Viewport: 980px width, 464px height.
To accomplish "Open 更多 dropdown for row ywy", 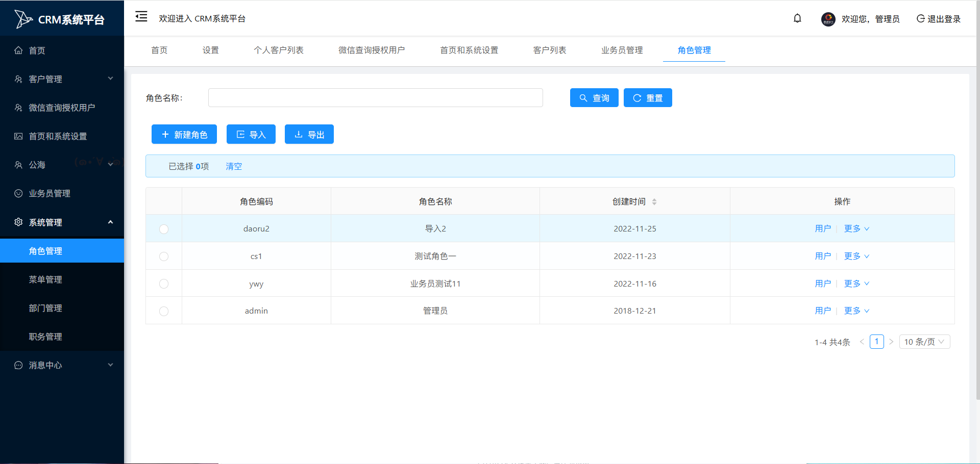I will pos(856,283).
